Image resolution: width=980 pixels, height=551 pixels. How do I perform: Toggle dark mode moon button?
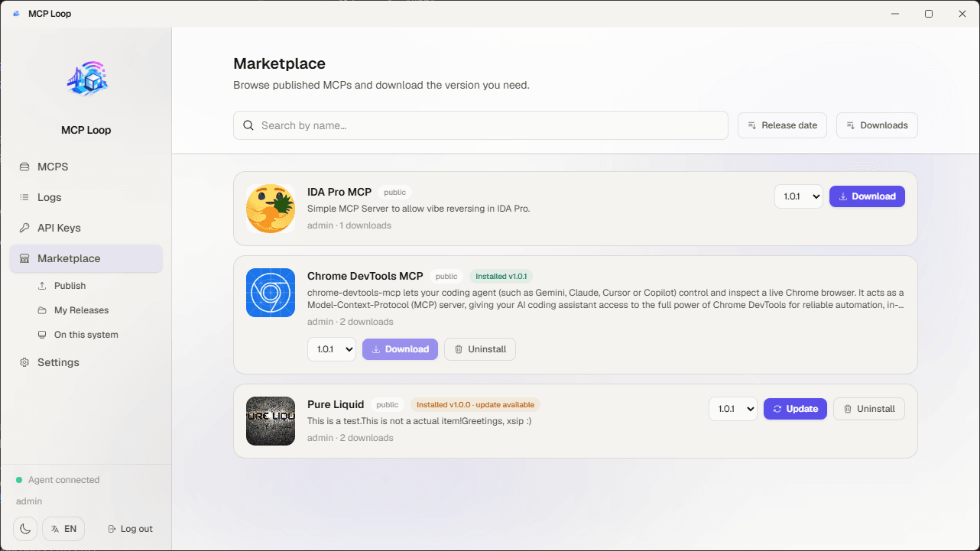25,529
